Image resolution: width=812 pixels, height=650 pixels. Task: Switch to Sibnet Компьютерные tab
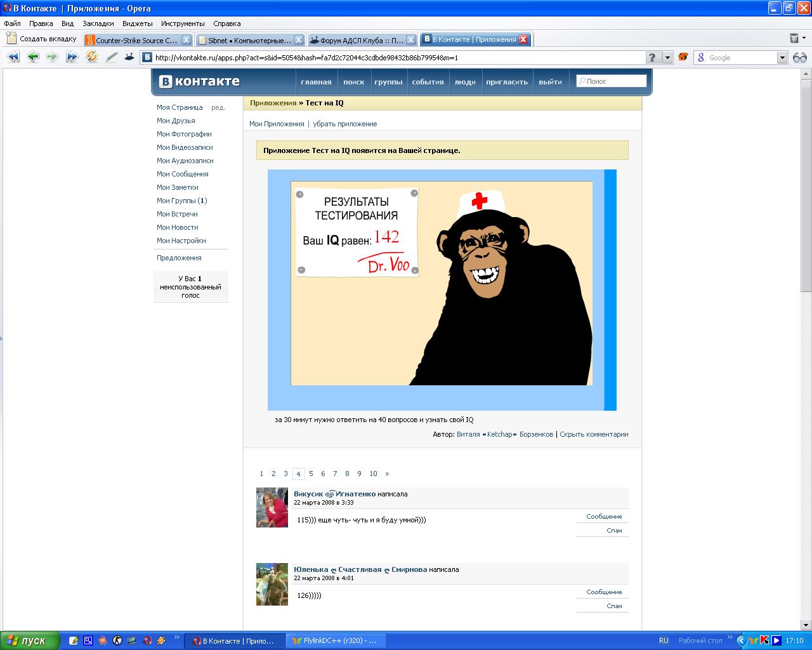pyautogui.click(x=250, y=40)
